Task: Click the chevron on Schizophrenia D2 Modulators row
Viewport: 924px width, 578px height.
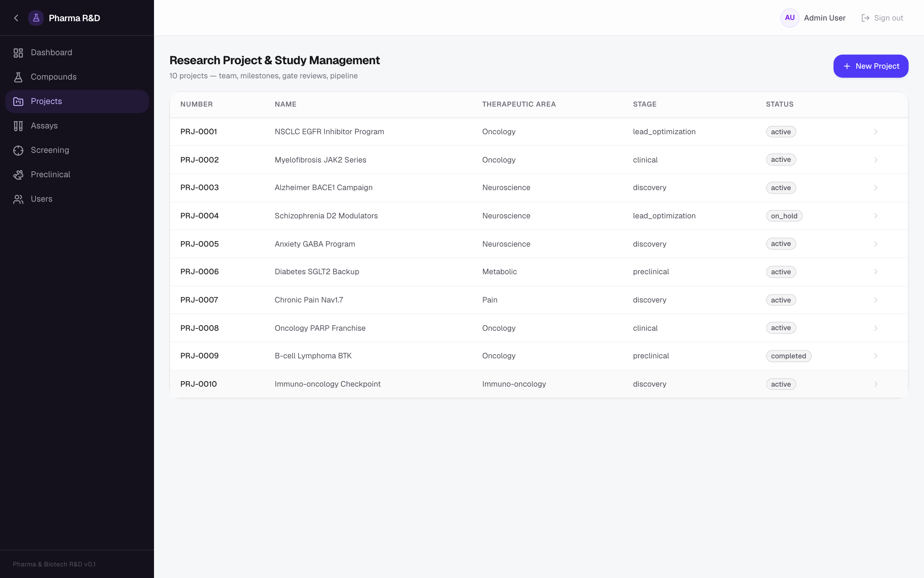Action: tap(876, 216)
